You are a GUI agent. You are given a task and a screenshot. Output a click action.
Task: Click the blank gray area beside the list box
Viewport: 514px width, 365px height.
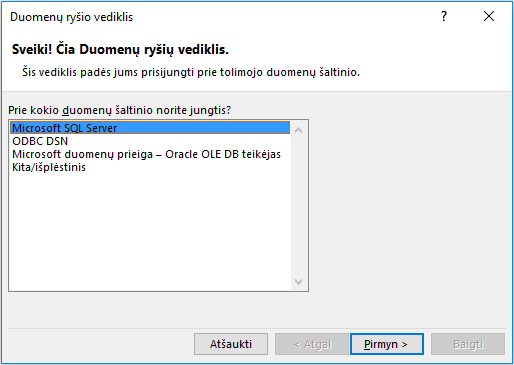click(x=410, y=205)
